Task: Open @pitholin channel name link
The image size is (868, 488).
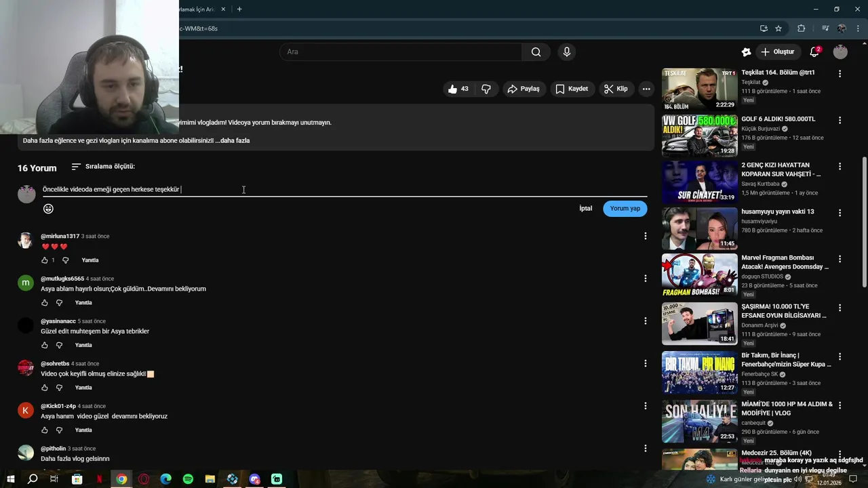Action: (53, 449)
